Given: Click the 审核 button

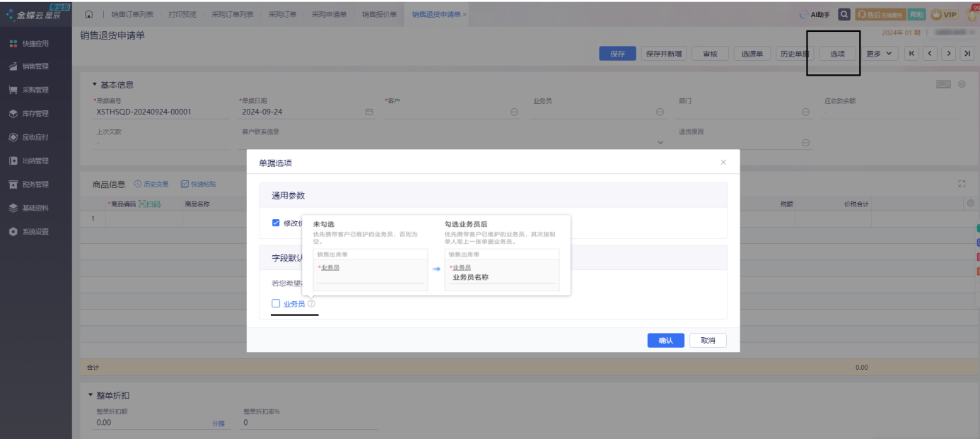Looking at the screenshot, I should tap(710, 54).
